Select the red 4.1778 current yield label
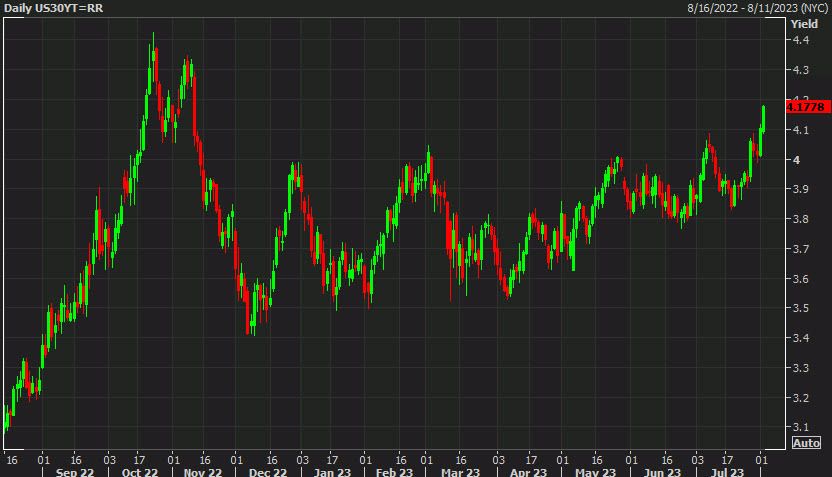Image resolution: width=832 pixels, height=477 pixels. click(x=805, y=106)
